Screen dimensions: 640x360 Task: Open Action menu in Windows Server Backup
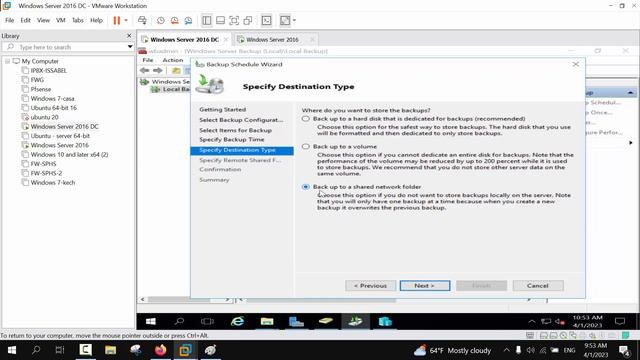click(173, 60)
